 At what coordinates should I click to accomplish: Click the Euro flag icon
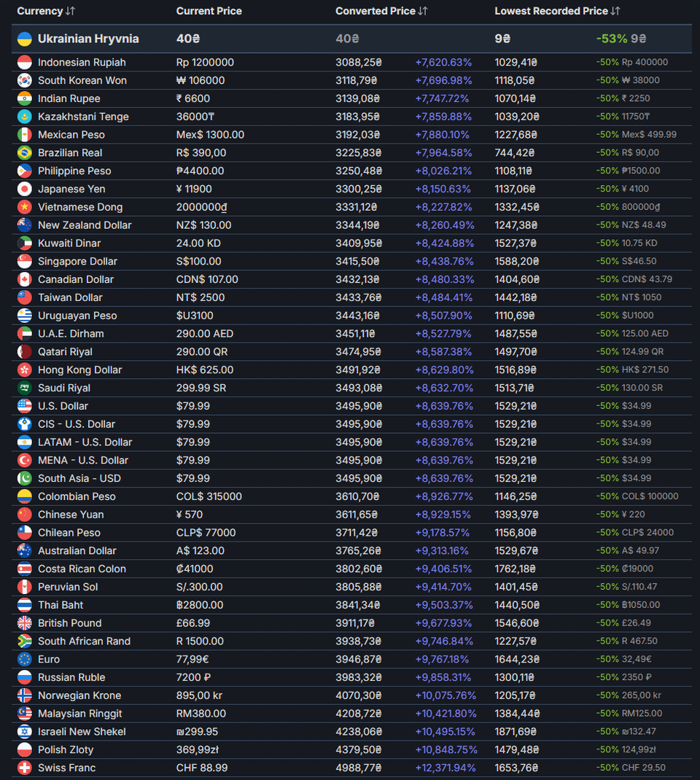(x=25, y=659)
